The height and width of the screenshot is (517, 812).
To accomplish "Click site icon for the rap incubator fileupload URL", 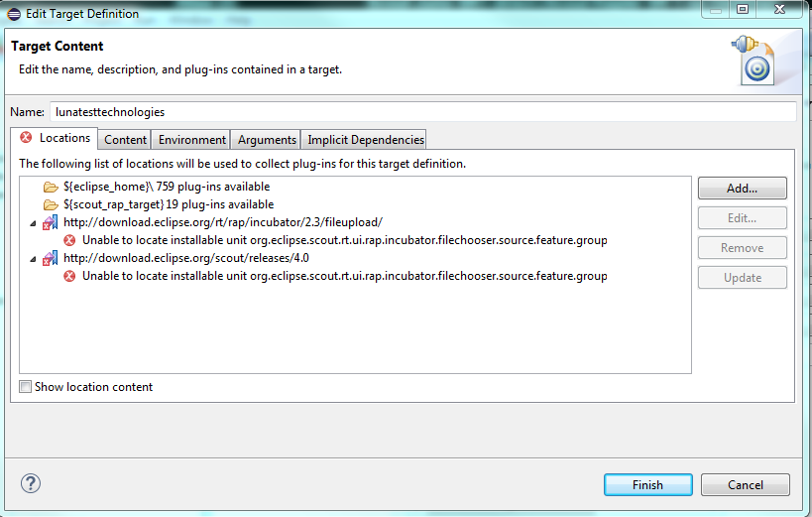I will click(51, 222).
